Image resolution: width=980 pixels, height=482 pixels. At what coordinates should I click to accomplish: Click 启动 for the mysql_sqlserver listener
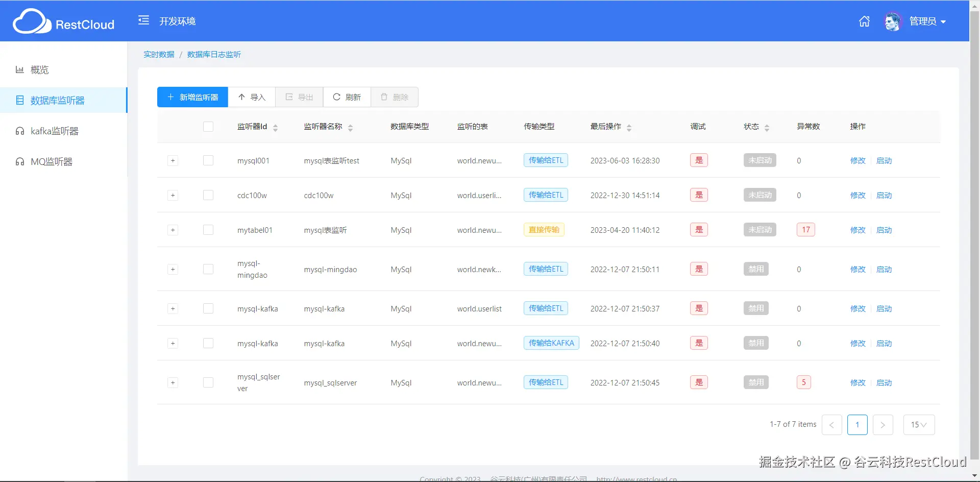pos(884,383)
